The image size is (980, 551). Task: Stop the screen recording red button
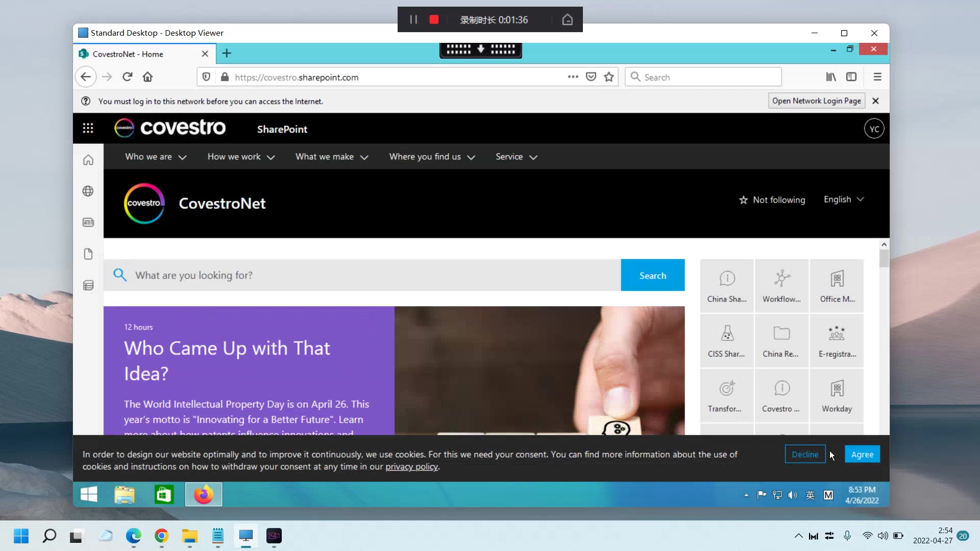434,19
